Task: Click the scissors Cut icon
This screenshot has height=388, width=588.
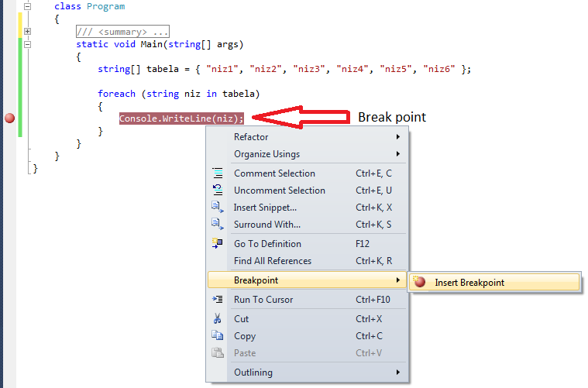Action: (x=218, y=319)
